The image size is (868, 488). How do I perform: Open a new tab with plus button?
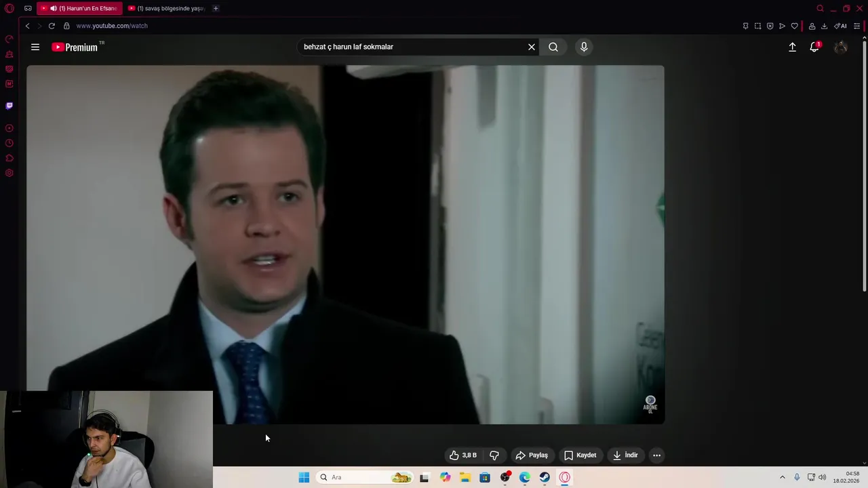click(216, 8)
